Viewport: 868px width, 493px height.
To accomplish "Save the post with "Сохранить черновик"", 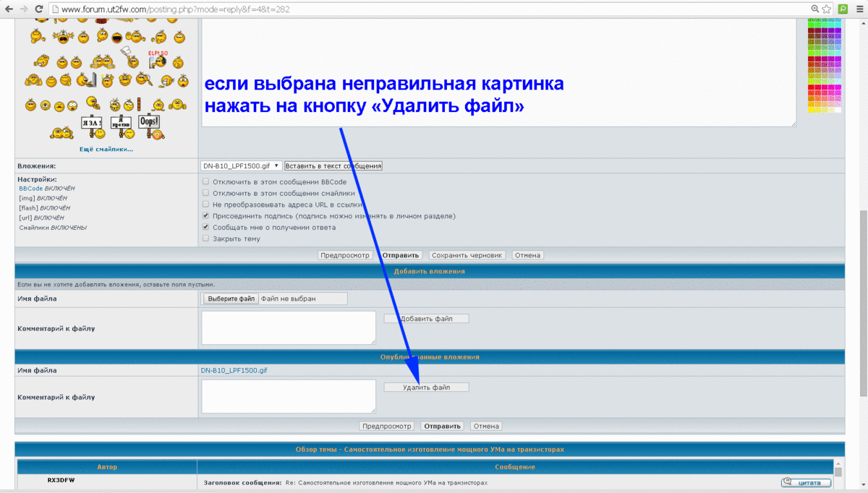I will [467, 255].
